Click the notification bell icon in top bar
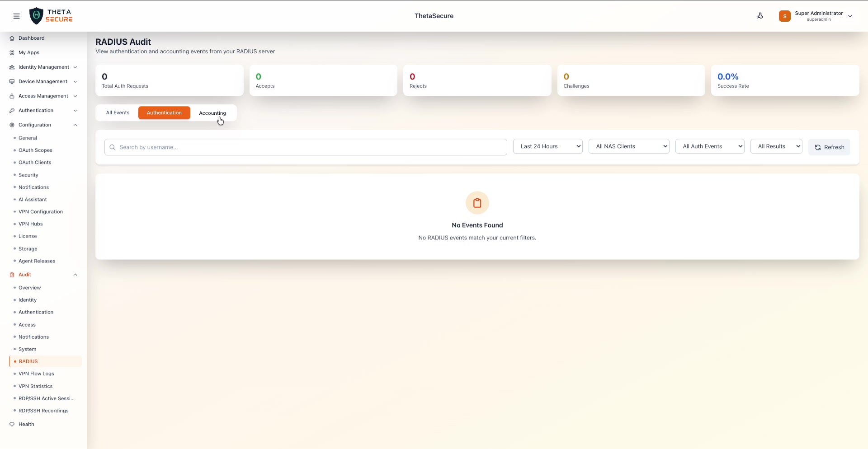868x449 pixels. tap(760, 15)
